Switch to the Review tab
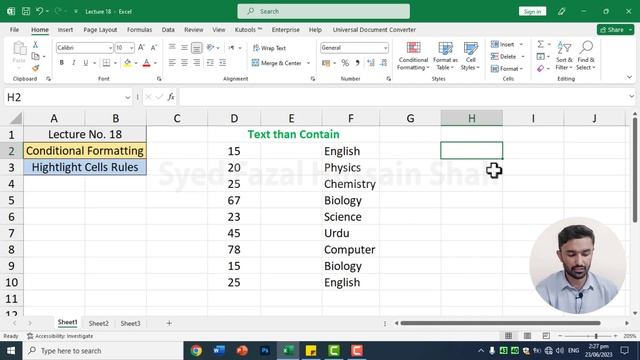 [x=193, y=30]
